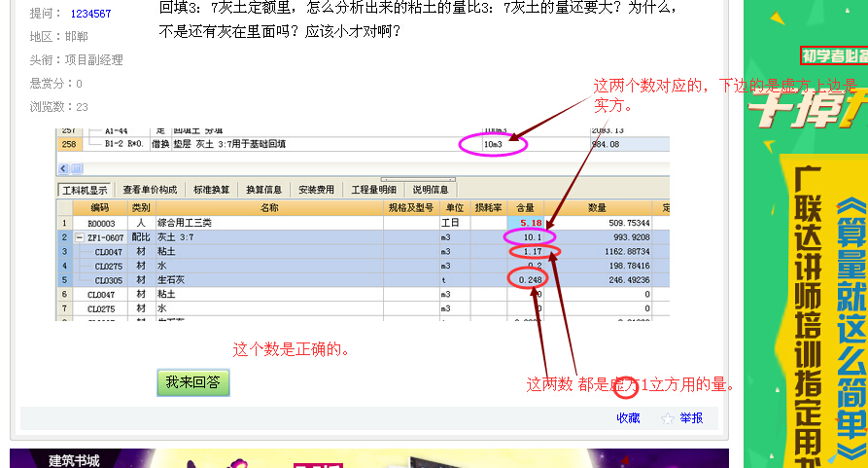868x468 pixels.
Task: Select the 生石灰 name cell in row 5
Action: pyautogui.click(x=269, y=279)
